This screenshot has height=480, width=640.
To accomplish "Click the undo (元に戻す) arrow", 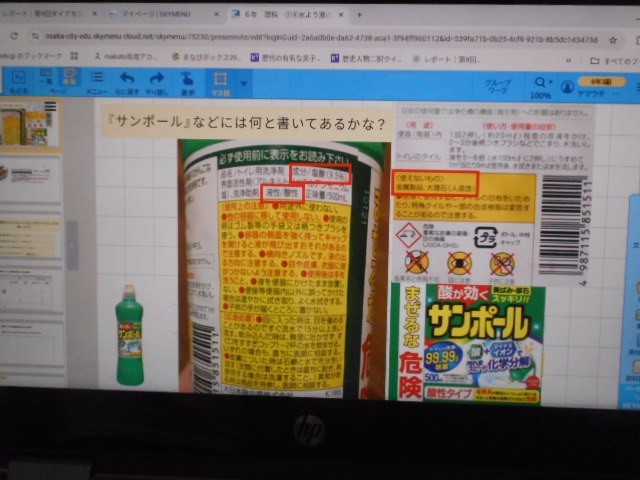I will 127,82.
